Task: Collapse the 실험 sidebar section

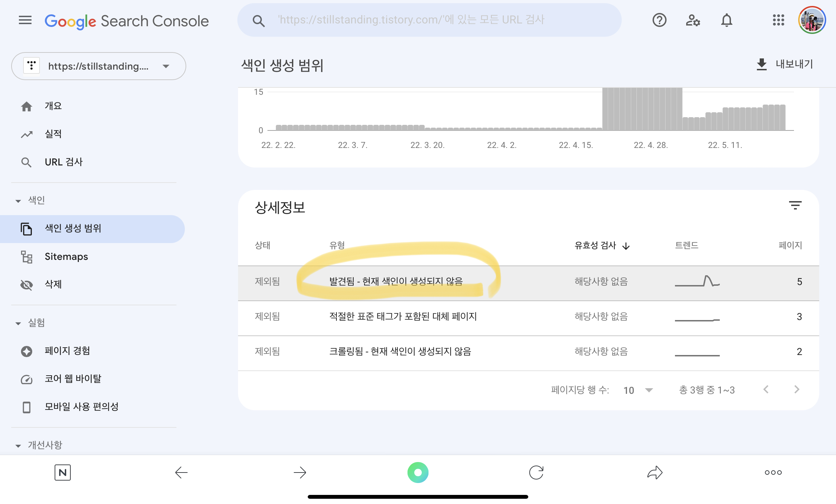Action: [x=18, y=323]
